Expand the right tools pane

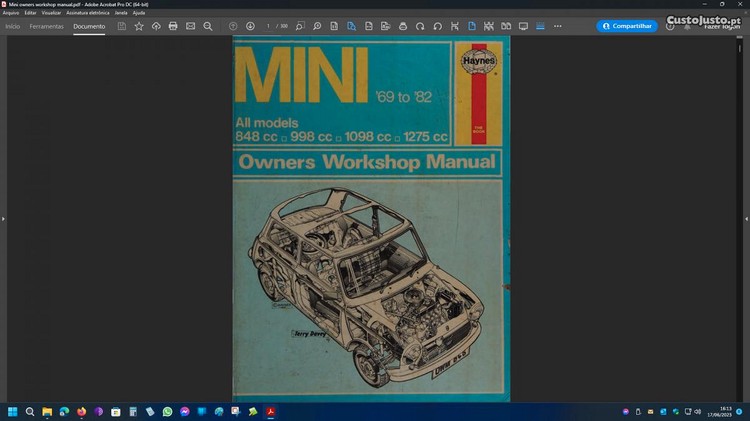tap(745, 218)
